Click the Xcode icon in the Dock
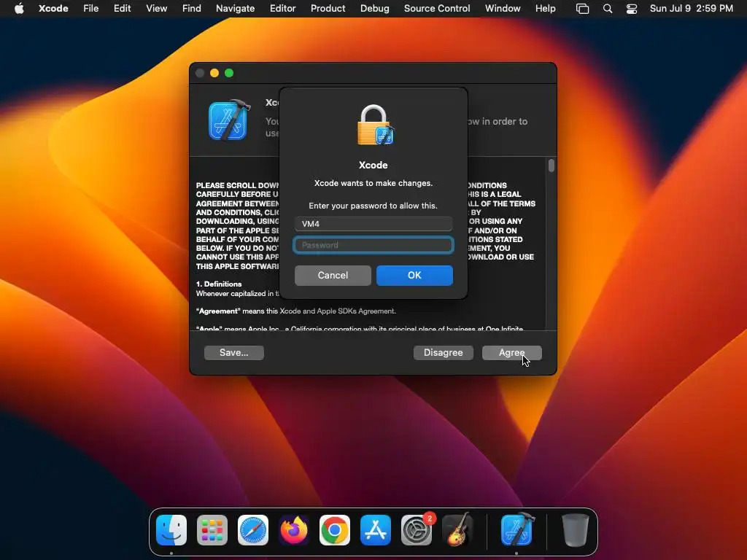 [517, 530]
